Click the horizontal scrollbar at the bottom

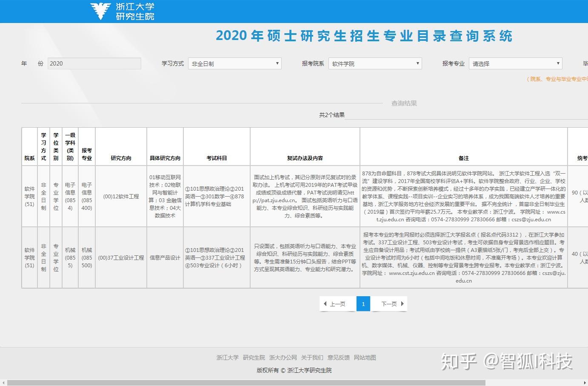pyautogui.click(x=246, y=383)
